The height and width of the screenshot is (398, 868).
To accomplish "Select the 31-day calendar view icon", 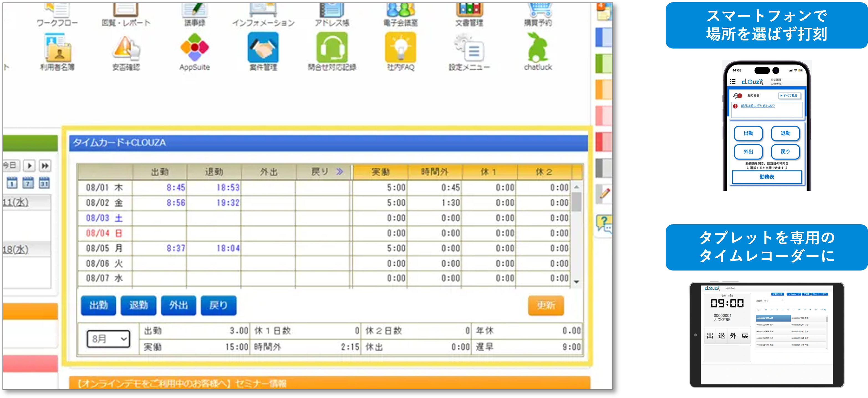I will [44, 183].
